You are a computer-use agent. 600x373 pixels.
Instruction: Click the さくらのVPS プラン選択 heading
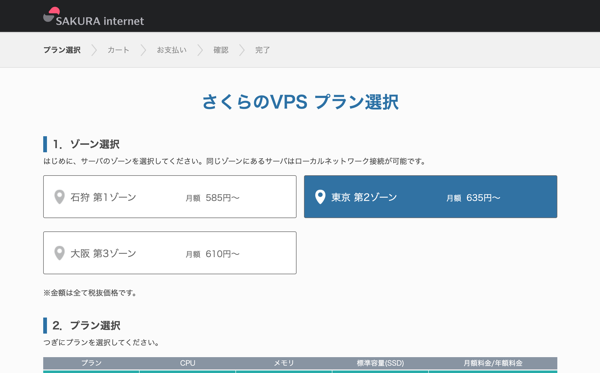[300, 102]
